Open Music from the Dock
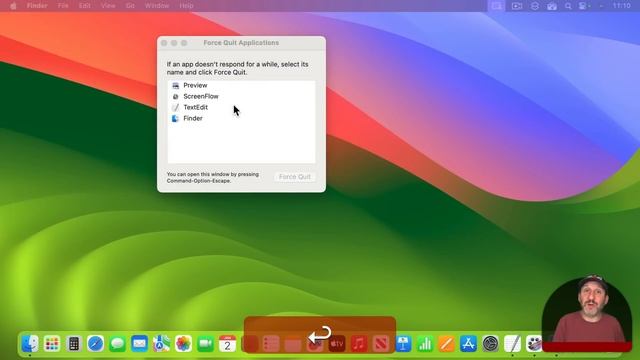This screenshot has width=640, height=360. [359, 344]
